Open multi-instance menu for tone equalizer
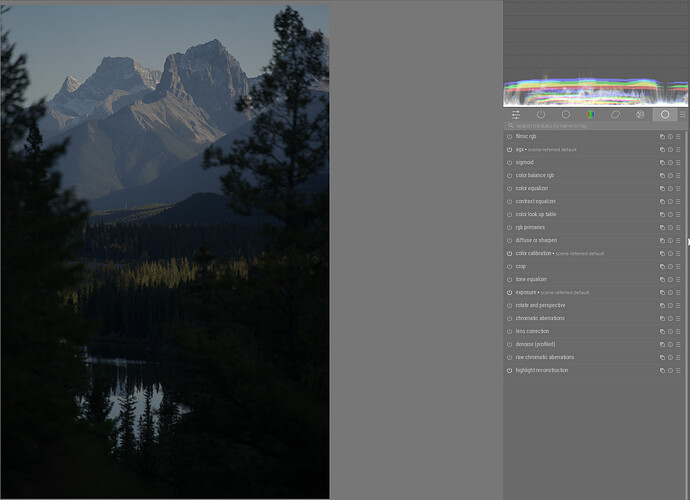This screenshot has height=500, width=690. (x=662, y=279)
